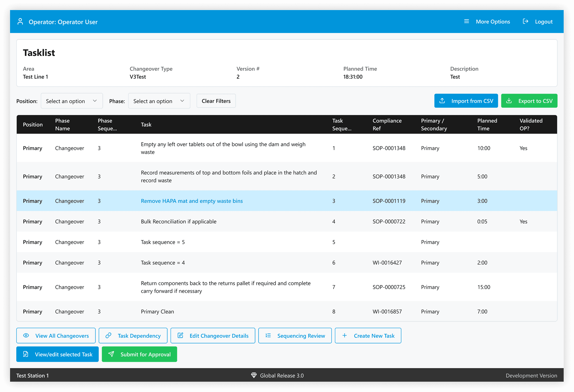Click the paper plane icon on Submit for Approval

click(x=111, y=354)
